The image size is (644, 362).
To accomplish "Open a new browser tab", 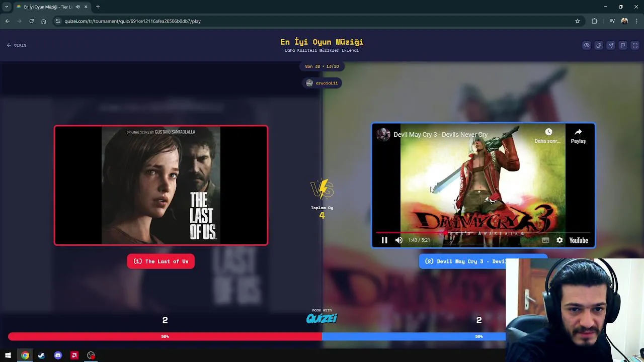I will coord(98,7).
